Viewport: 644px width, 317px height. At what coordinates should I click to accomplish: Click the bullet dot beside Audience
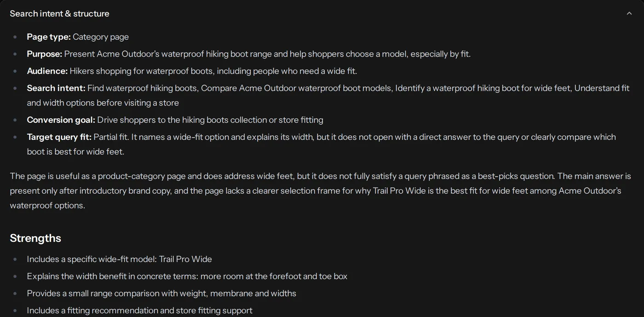point(15,71)
